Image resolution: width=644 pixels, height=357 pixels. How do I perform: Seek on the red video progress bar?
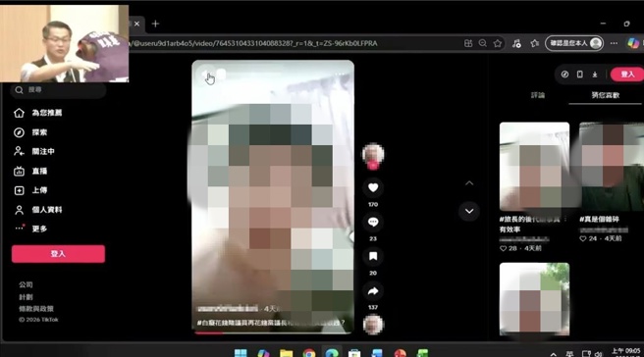coord(273,332)
